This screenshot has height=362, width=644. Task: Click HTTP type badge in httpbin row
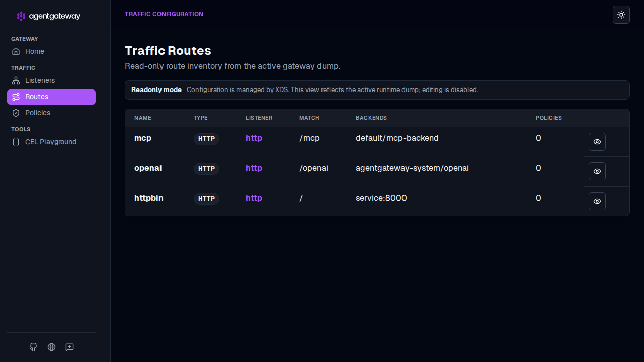[x=206, y=199]
